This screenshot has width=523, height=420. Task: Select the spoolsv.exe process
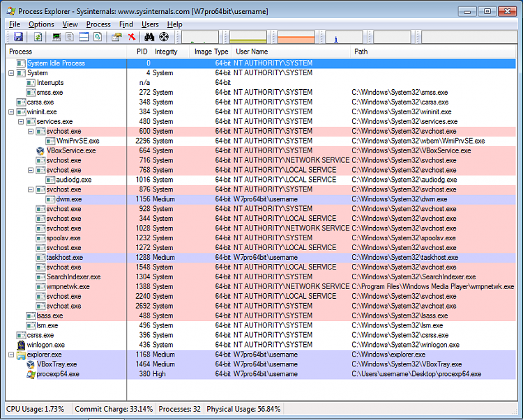tap(261, 238)
